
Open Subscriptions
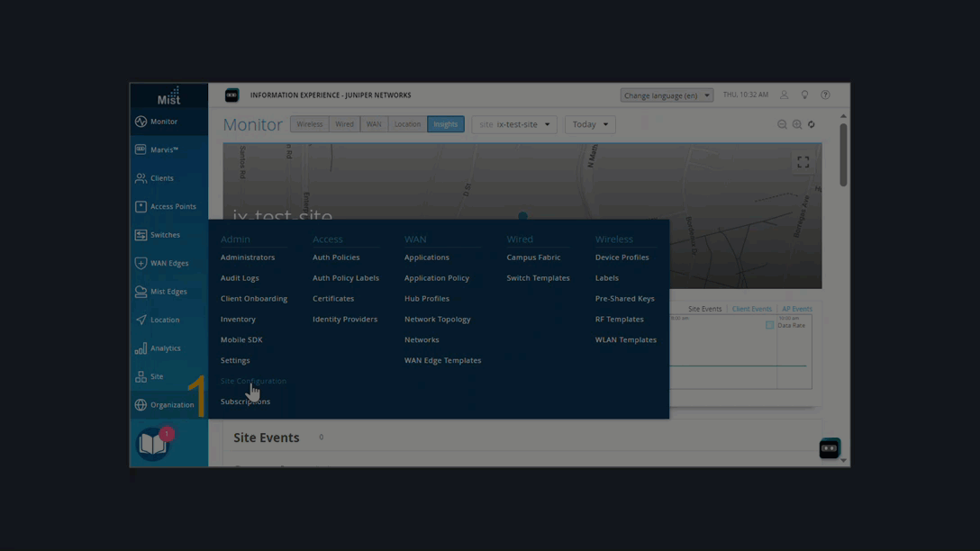click(245, 402)
